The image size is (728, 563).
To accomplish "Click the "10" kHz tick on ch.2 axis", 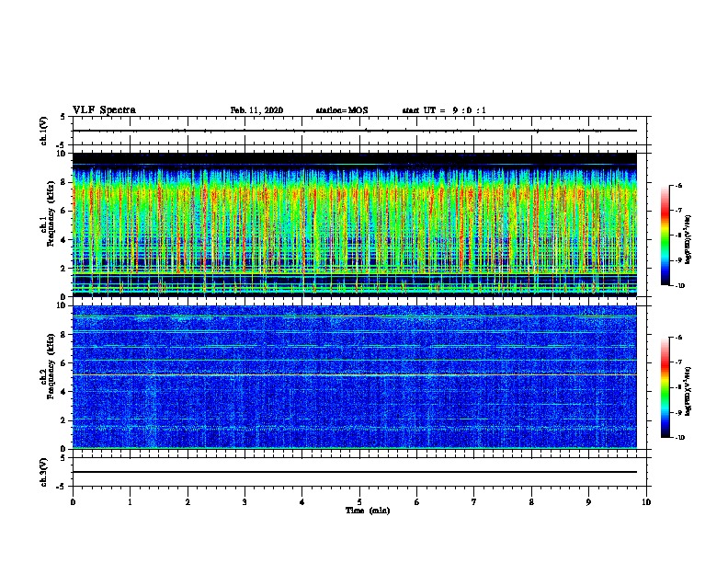I will point(62,305).
